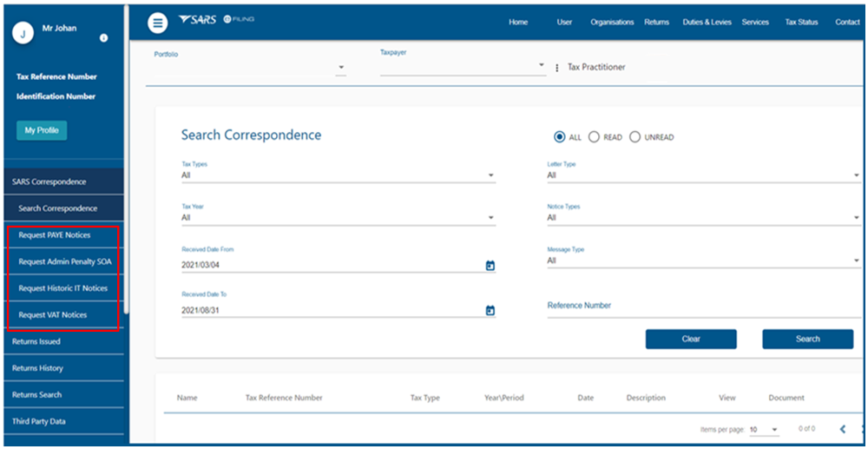The image size is (868, 449).
Task: Go to previous page of results
Action: [x=842, y=429]
